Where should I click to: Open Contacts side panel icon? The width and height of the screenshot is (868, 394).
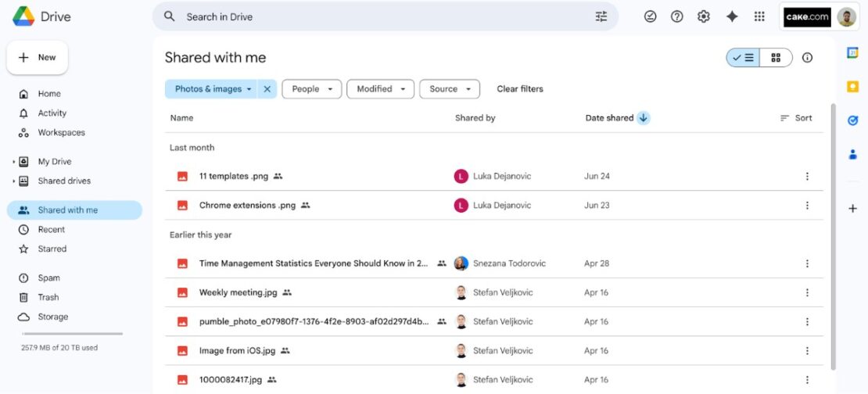pyautogui.click(x=852, y=154)
